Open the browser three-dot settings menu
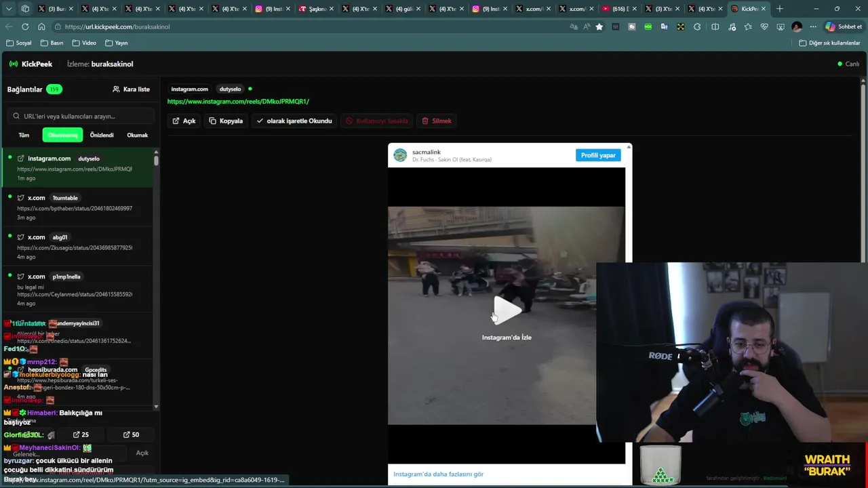 point(813,26)
